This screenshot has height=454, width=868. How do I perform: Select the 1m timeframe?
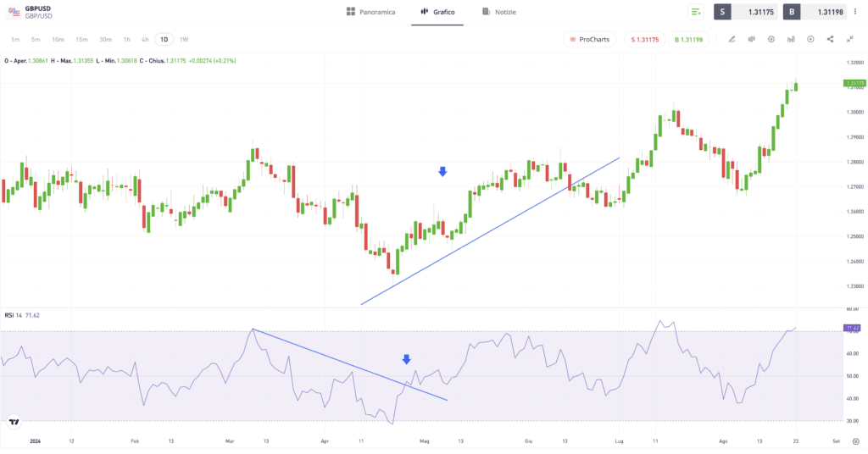15,39
